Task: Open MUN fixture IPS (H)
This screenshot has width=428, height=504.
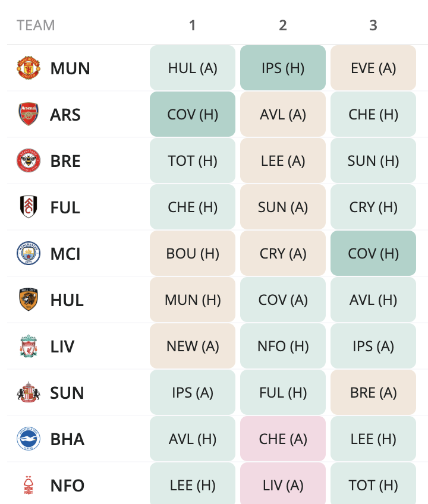Action: [282, 68]
